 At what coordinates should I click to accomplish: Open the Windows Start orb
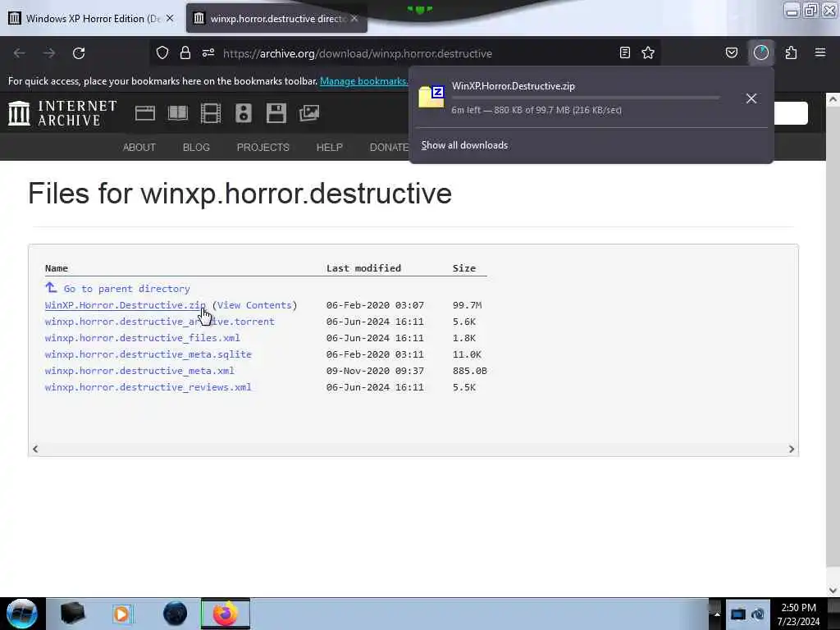(21, 614)
